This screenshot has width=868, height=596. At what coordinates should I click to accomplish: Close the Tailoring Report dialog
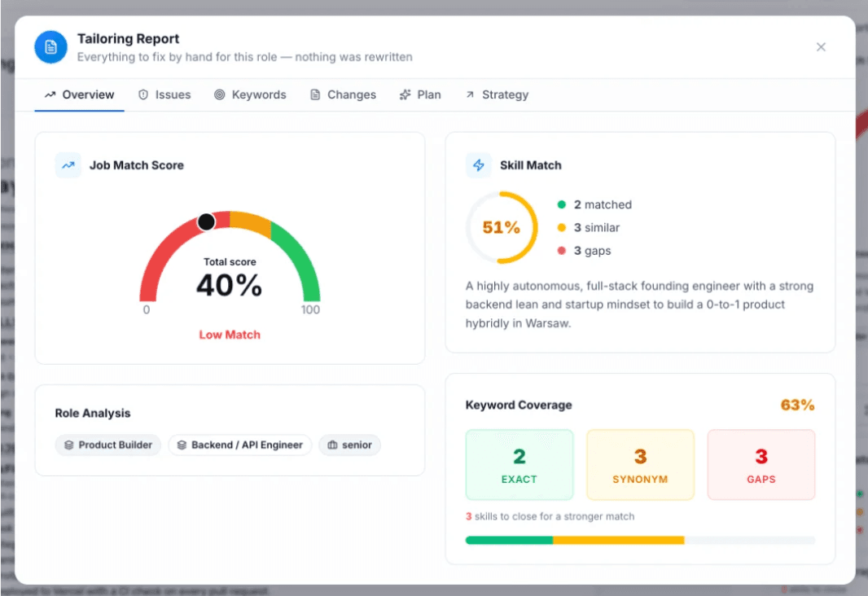[821, 47]
